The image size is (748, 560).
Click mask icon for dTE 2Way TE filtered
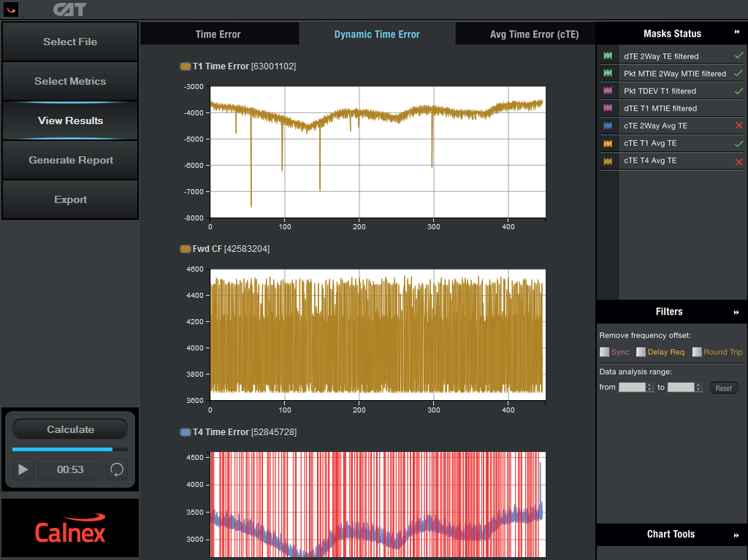pos(608,55)
